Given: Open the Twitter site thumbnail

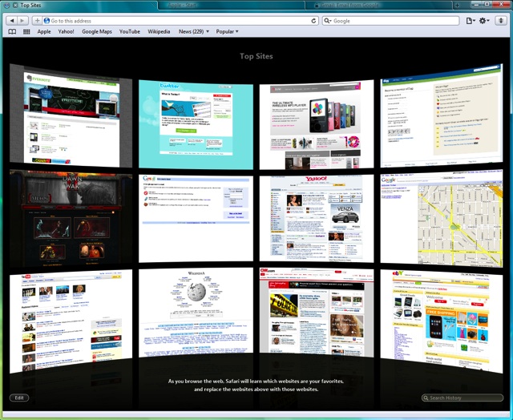Looking at the screenshot, I should 196,124.
